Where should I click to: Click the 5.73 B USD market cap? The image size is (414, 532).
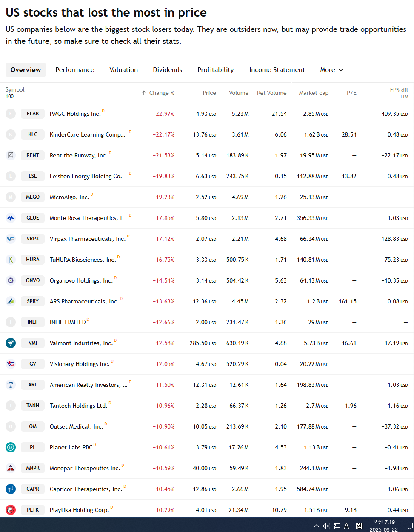pyautogui.click(x=316, y=343)
